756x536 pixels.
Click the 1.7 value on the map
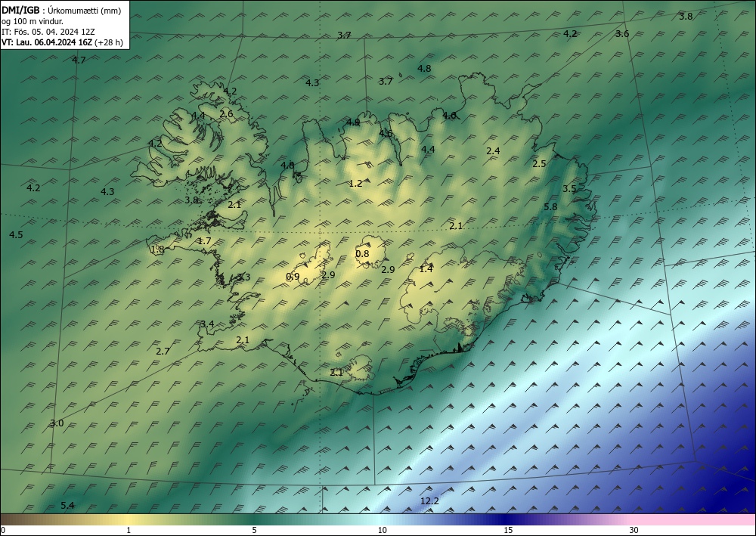(x=204, y=240)
